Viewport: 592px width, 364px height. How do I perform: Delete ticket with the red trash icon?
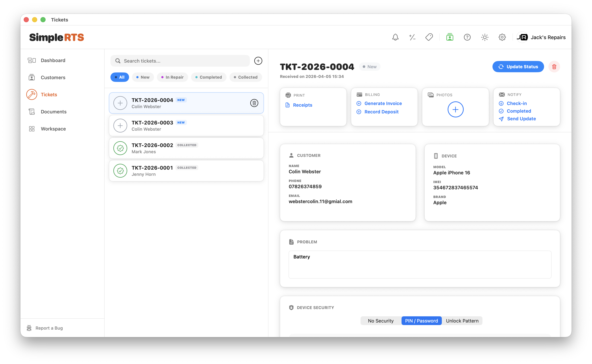click(x=554, y=67)
